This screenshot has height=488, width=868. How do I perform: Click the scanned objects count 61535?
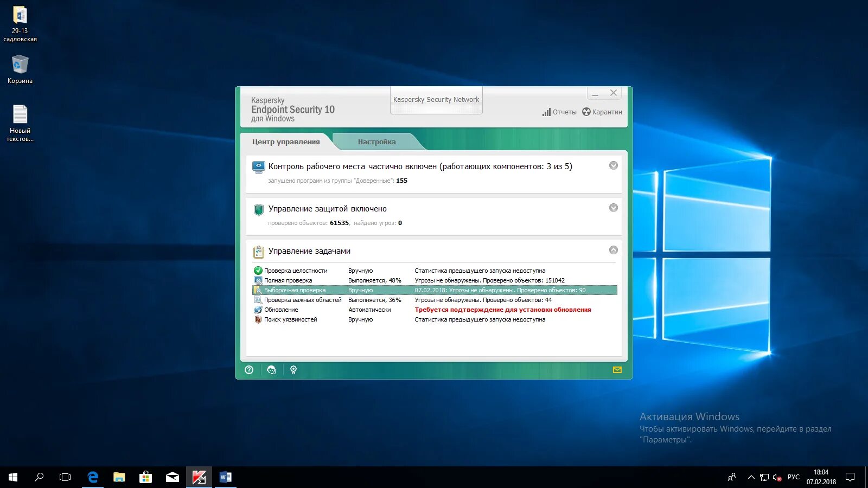click(339, 223)
